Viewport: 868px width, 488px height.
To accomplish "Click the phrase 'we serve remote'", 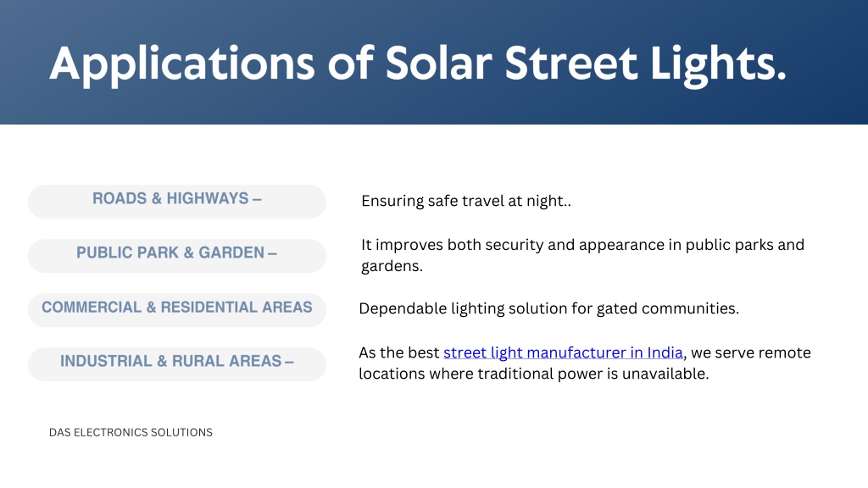I will (751, 352).
